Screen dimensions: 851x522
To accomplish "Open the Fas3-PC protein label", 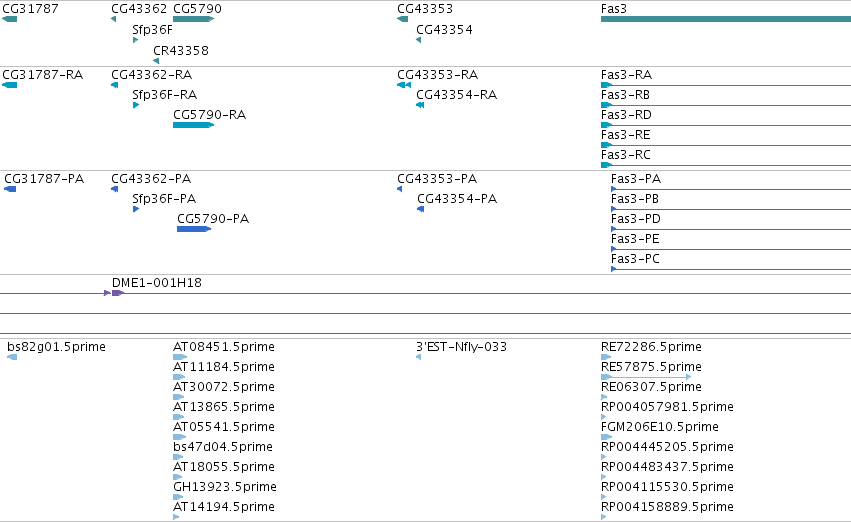I will point(636,259).
